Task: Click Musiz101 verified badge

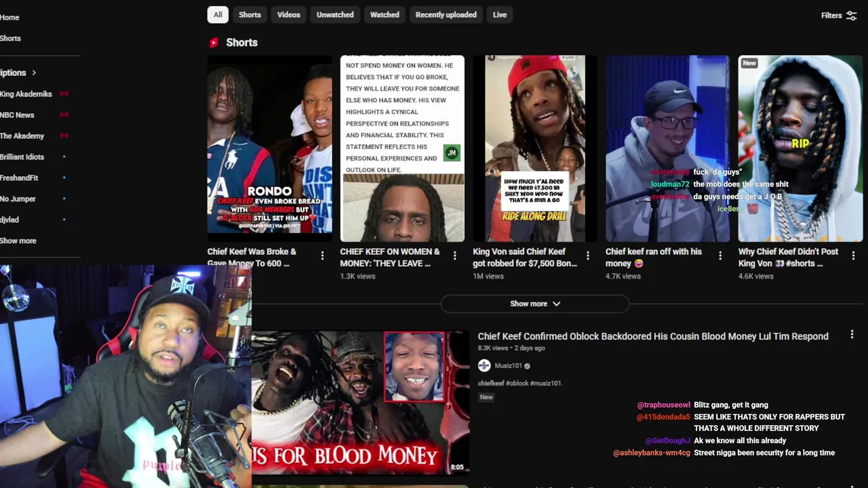Action: click(x=528, y=366)
